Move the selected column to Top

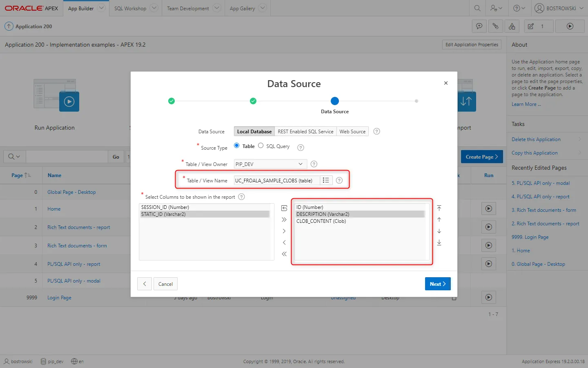(x=439, y=208)
